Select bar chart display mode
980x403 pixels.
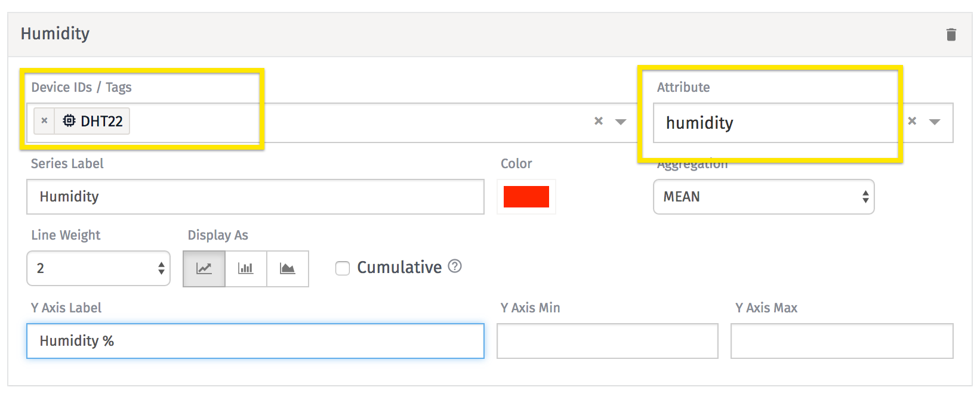pos(246,268)
